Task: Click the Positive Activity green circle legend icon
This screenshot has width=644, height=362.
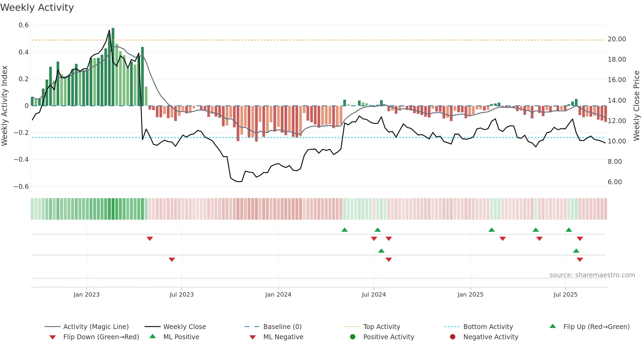Action: (x=353, y=337)
